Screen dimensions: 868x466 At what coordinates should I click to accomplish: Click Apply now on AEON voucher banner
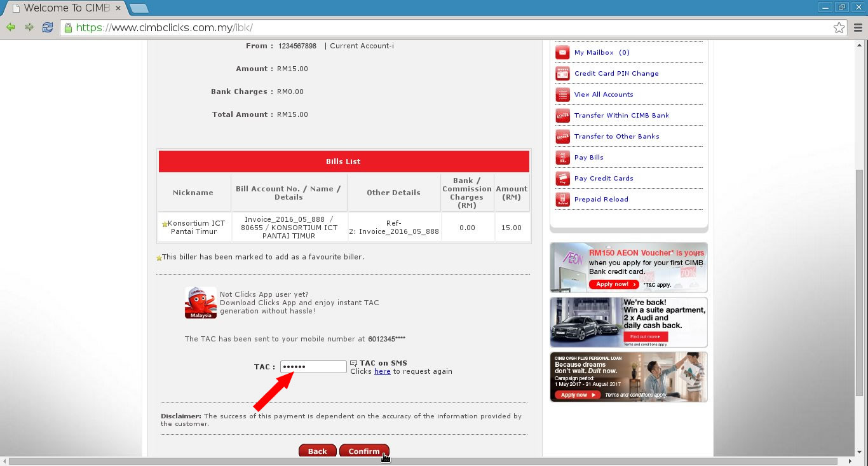[x=613, y=284]
